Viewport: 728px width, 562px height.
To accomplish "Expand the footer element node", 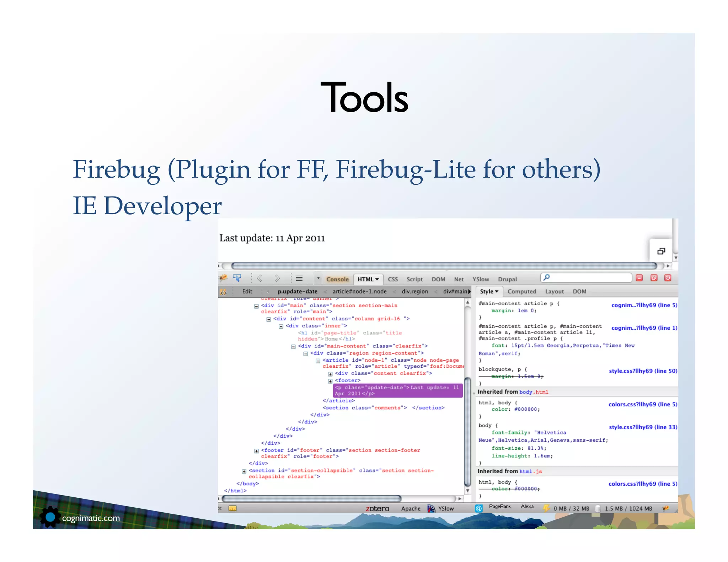I will point(330,381).
